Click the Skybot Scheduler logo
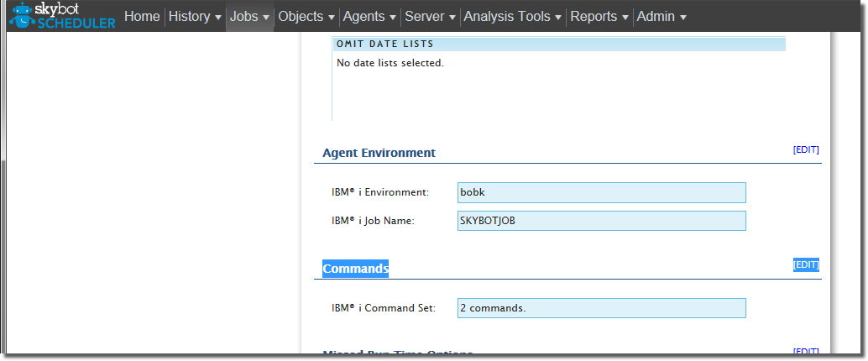The width and height of the screenshot is (868, 361). [62, 16]
